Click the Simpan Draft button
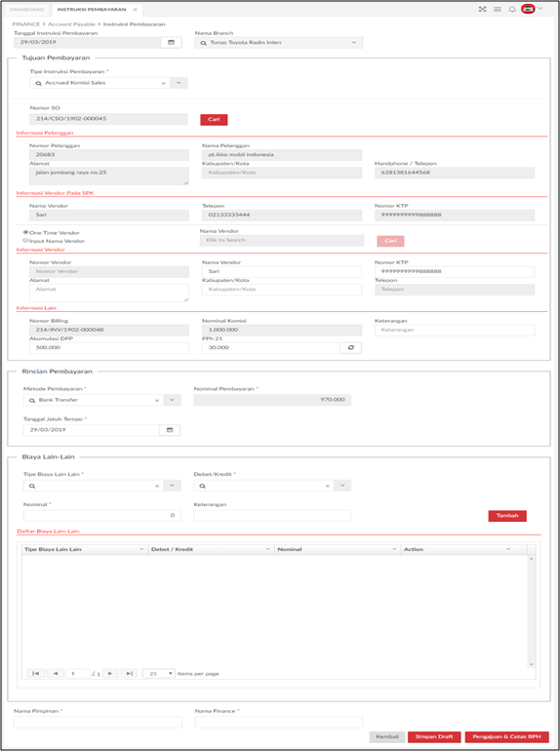Screen dimensions: 560x751 434,736
